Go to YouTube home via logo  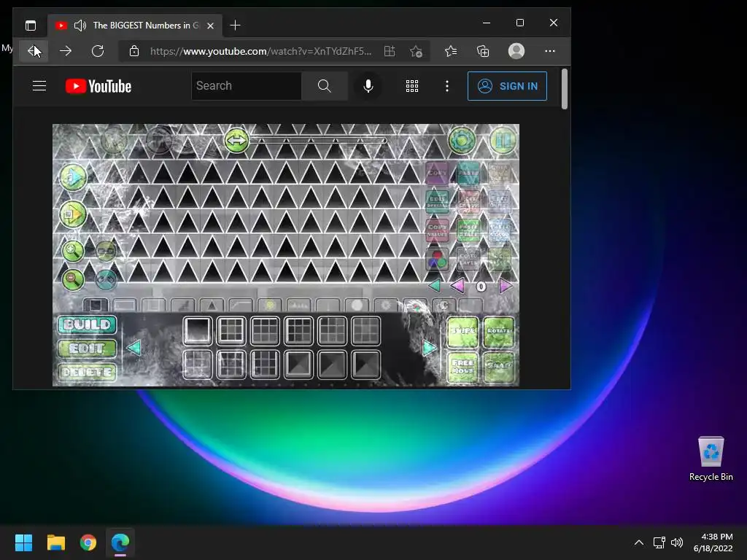(x=98, y=86)
